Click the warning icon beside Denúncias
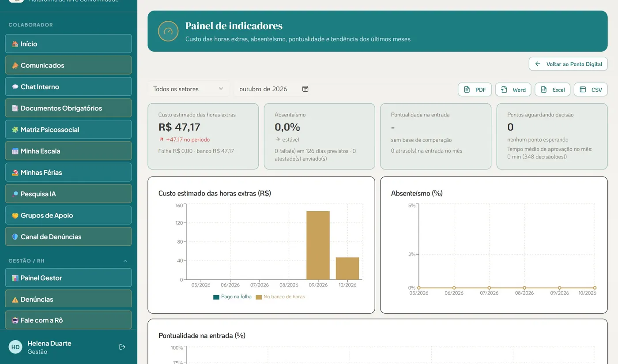Screen dimensions: 618x364 15,300
